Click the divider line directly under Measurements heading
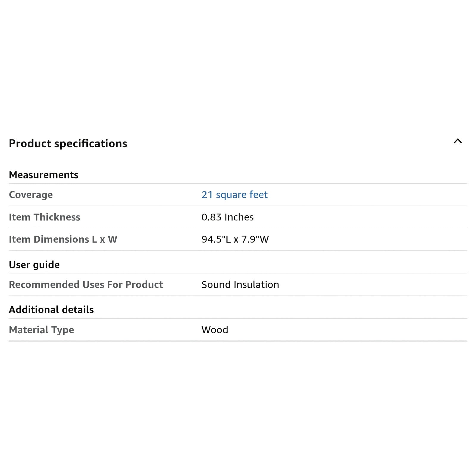The height and width of the screenshot is (476, 476). pyautogui.click(x=238, y=183)
